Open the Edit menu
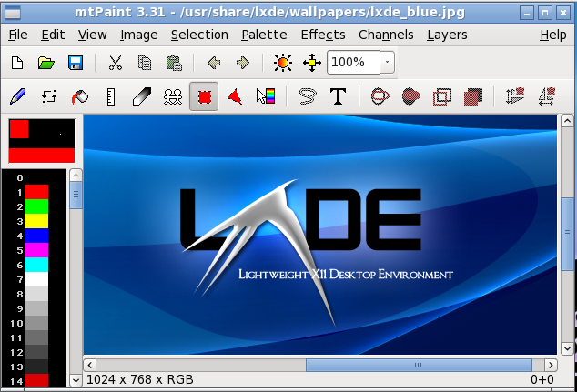This screenshot has height=392, width=577. point(53,35)
